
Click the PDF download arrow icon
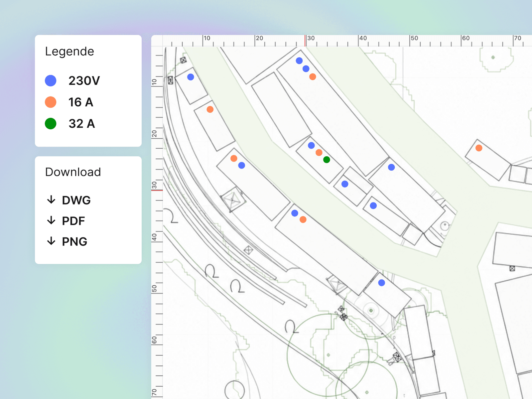(x=51, y=220)
